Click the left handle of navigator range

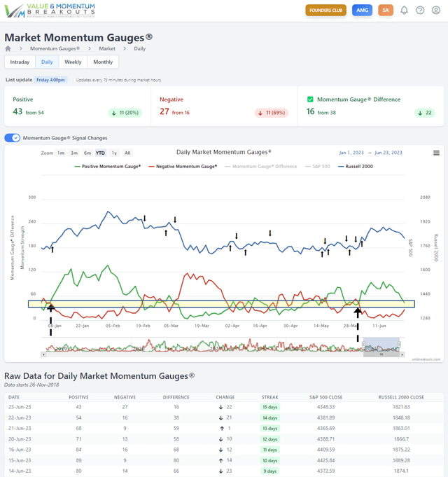(x=363, y=345)
